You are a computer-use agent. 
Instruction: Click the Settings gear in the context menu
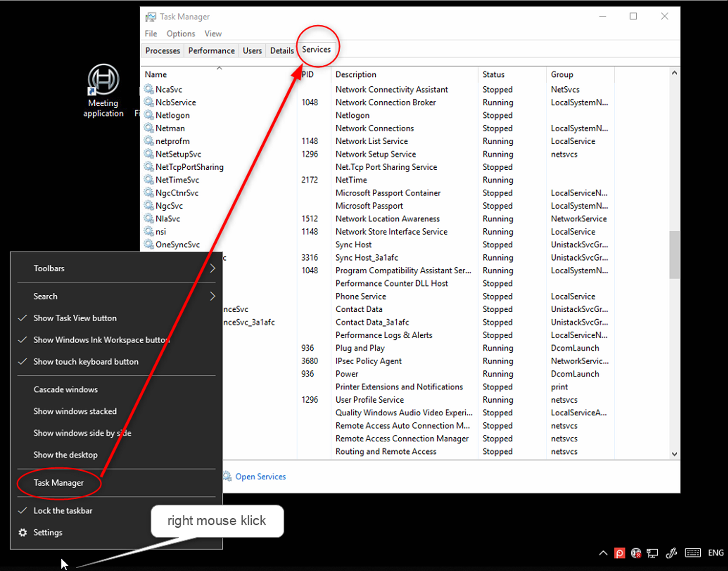(x=23, y=533)
